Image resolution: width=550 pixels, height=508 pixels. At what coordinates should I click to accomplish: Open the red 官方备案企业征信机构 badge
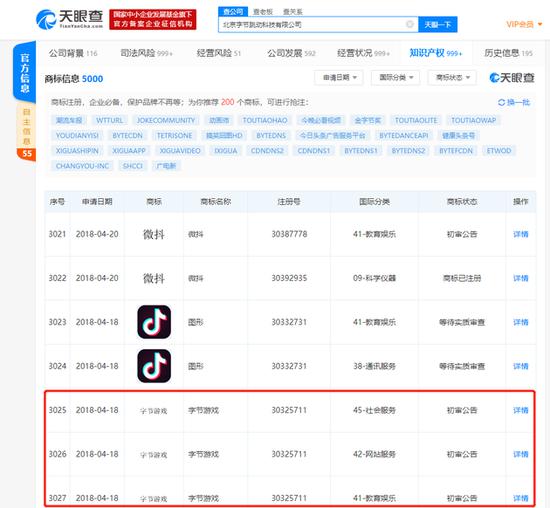(153, 20)
